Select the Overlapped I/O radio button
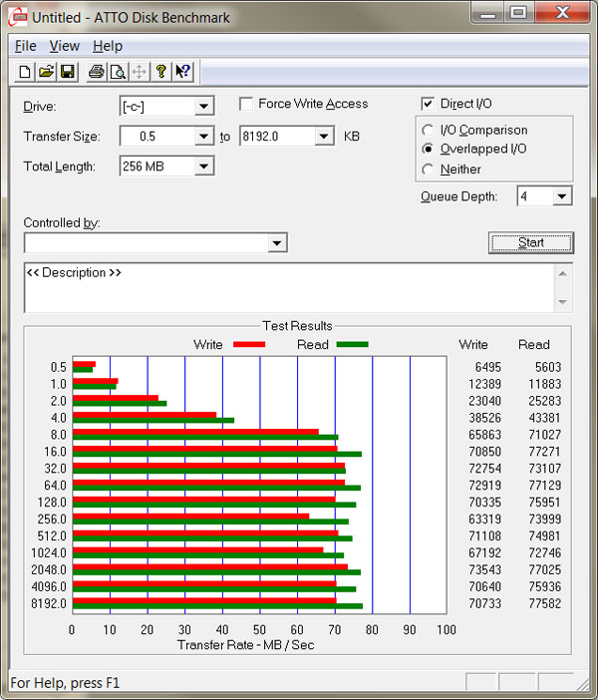Viewport: 598px width, 700px height. coord(428,149)
